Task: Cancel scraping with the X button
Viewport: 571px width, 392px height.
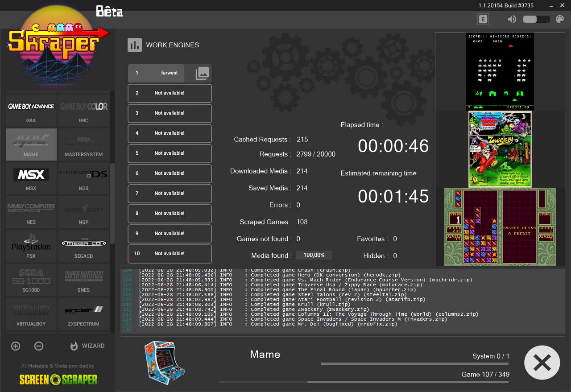Action: [542, 363]
